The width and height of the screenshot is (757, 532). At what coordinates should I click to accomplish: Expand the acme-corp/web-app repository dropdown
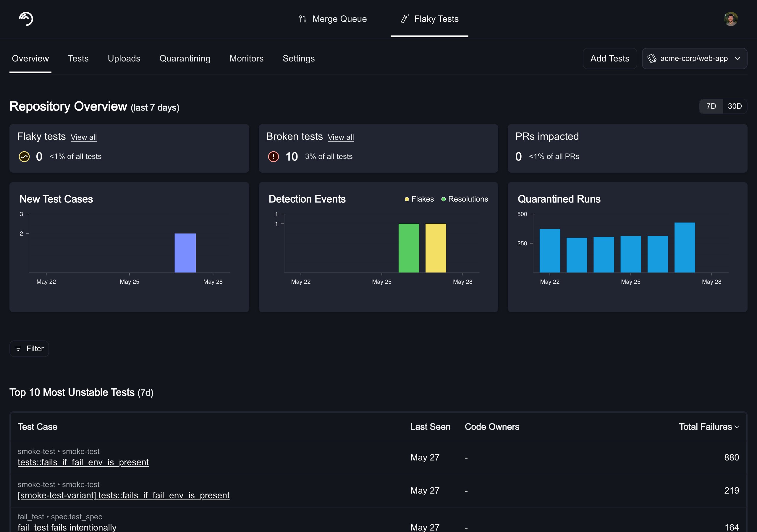(x=694, y=59)
